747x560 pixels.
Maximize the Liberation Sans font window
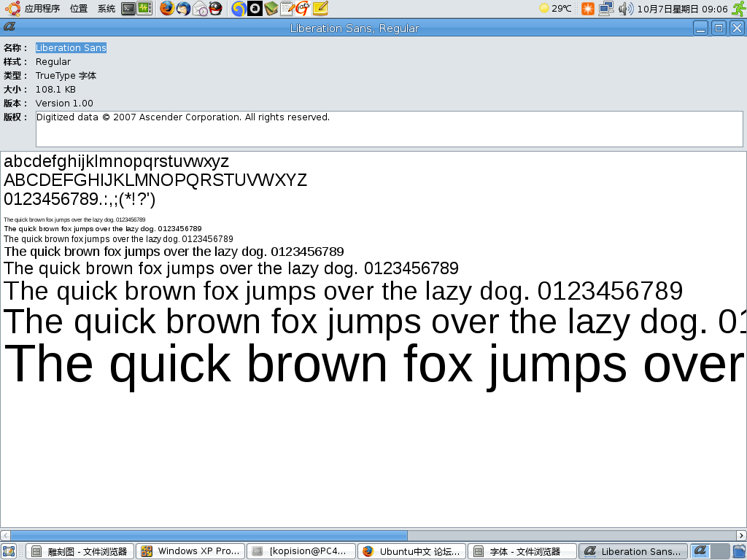coord(719,28)
